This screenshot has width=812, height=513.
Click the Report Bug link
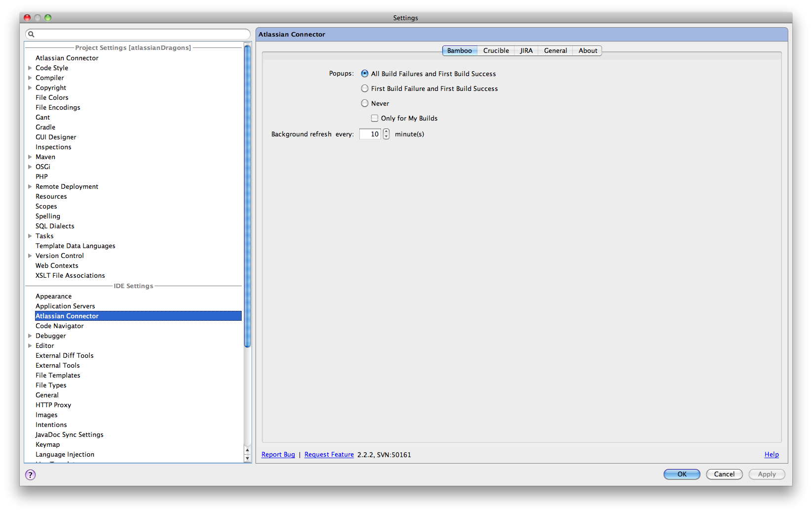click(278, 455)
